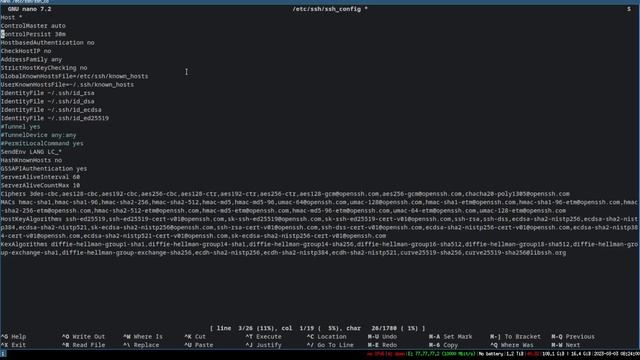Click the M-A Set Mark shortcut
640x360 pixels.
point(451,337)
